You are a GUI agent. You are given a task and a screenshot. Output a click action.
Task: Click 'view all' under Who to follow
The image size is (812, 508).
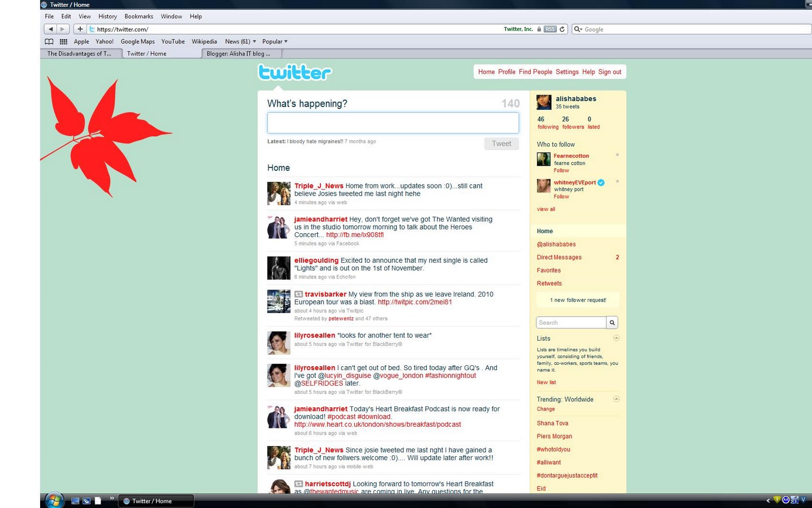click(546, 209)
